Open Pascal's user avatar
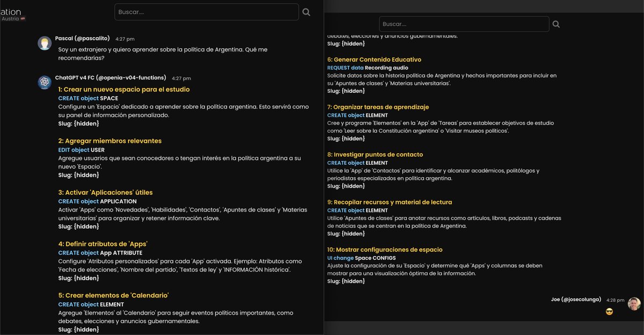644x335 pixels. tap(45, 43)
